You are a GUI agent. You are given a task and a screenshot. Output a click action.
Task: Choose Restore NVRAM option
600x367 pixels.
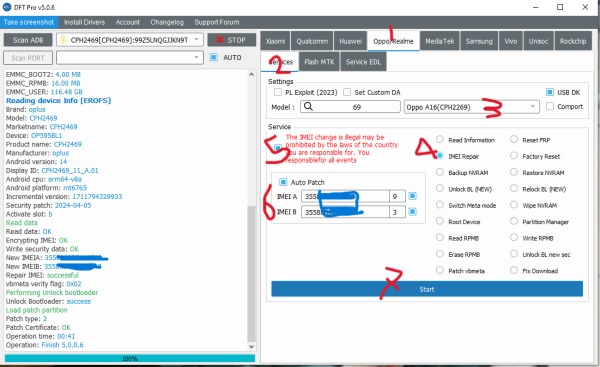pyautogui.click(x=514, y=172)
